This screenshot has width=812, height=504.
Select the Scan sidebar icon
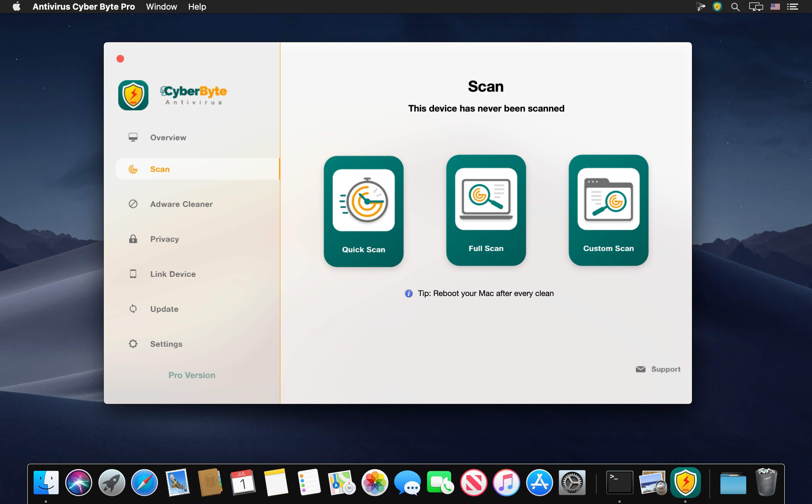point(133,169)
